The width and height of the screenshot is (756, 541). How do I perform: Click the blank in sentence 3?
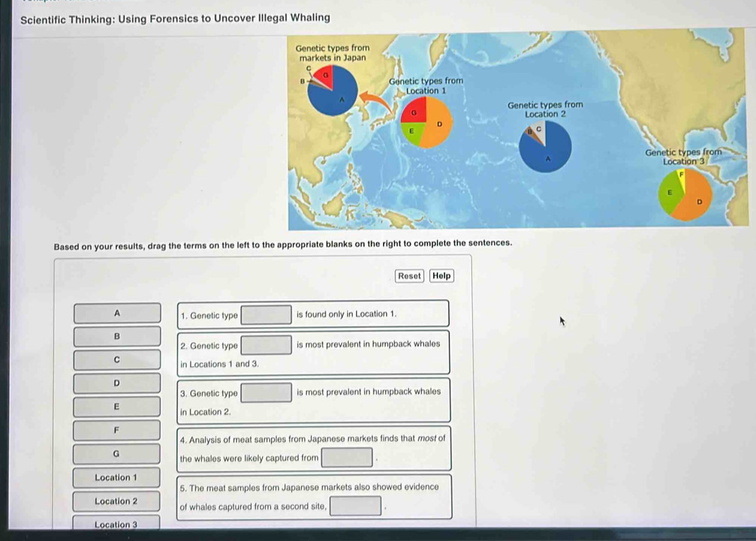click(266, 393)
